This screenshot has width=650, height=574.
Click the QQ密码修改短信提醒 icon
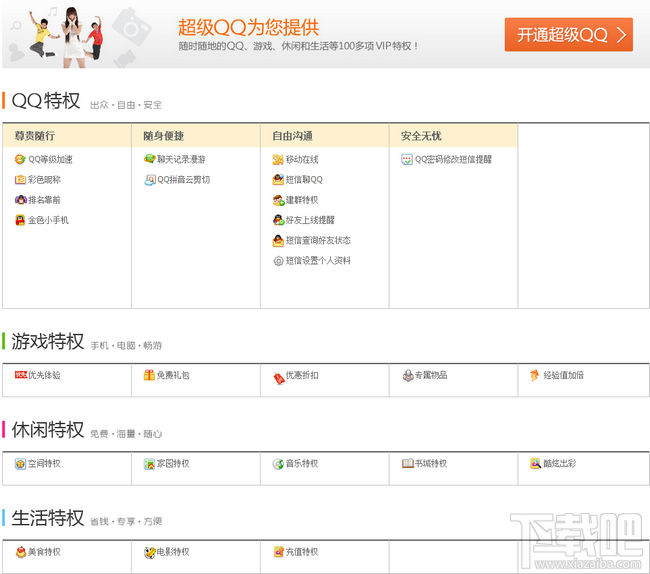point(407,160)
